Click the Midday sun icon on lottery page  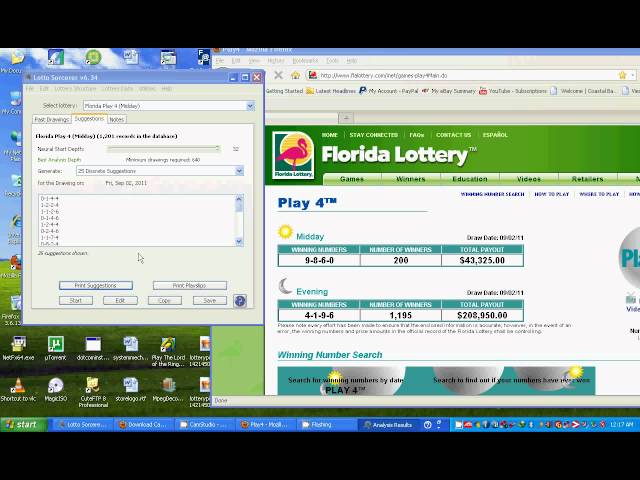(285, 232)
